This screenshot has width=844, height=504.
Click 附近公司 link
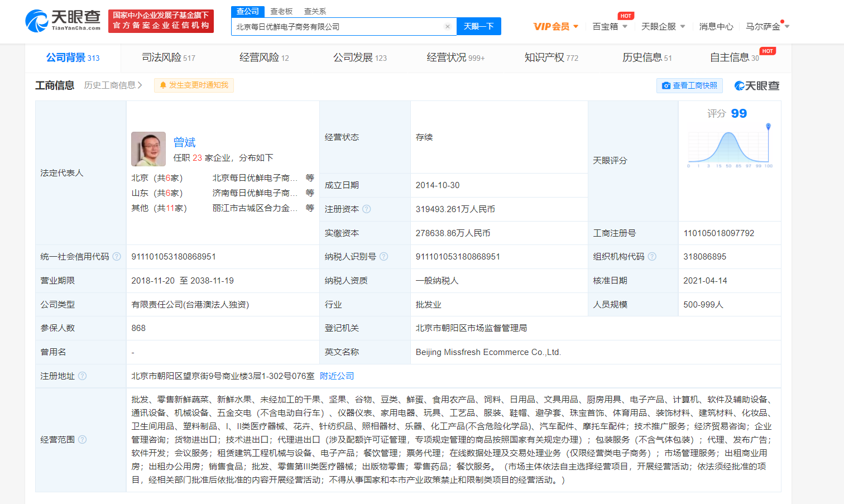tap(337, 376)
